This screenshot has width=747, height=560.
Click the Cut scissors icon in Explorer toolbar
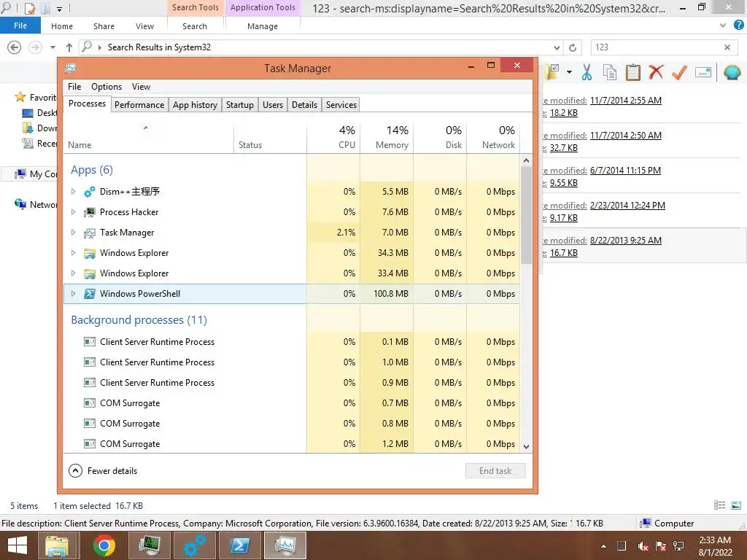pyautogui.click(x=587, y=72)
